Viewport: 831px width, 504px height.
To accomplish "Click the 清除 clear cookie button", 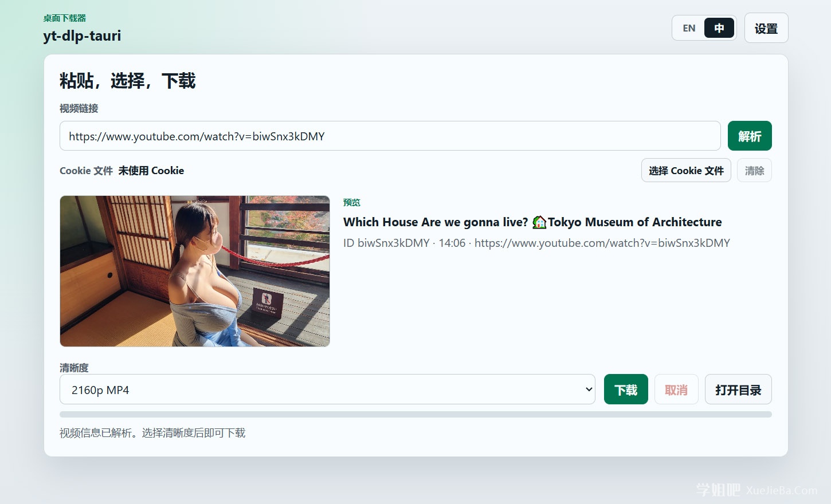I will click(754, 170).
